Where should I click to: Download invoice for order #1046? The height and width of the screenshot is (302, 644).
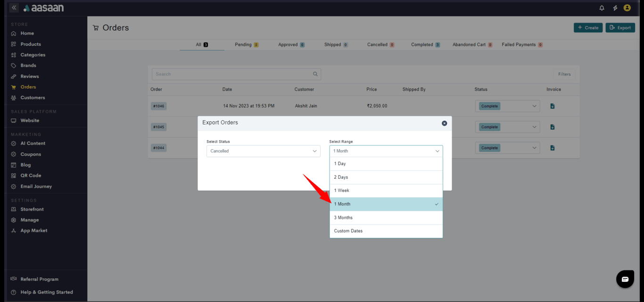click(x=552, y=106)
